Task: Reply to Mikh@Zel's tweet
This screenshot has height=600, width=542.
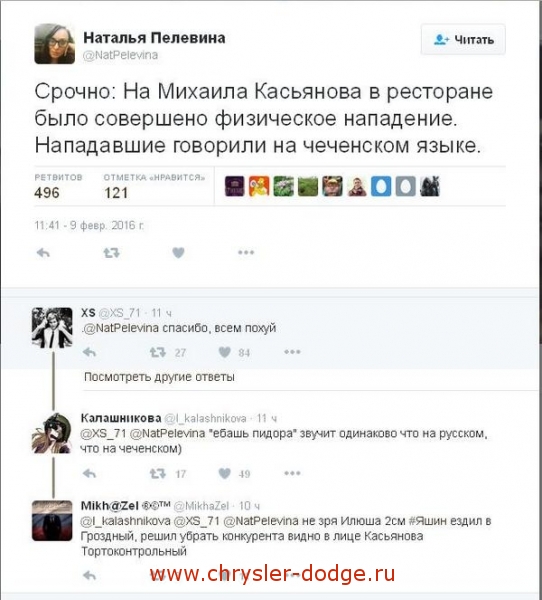Action: pyautogui.click(x=90, y=576)
